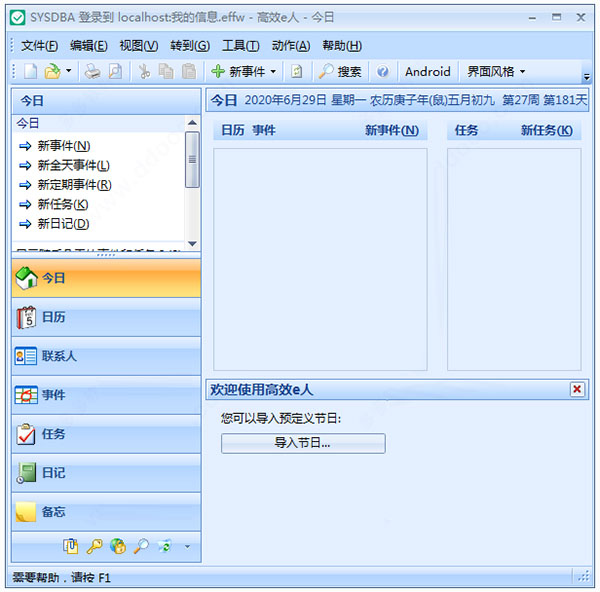Open the 备忘 notes navigation button
This screenshot has width=600, height=592.
point(106,512)
